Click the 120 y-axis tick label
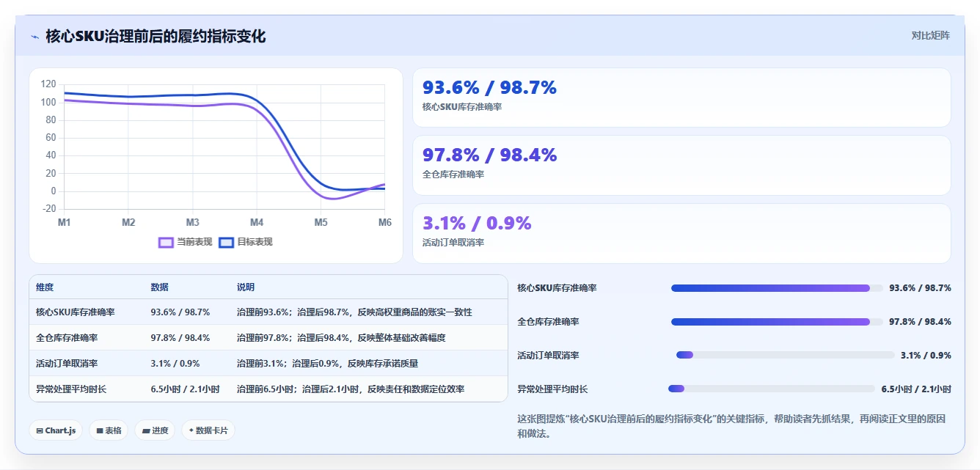The width and height of the screenshot is (980, 470). point(48,84)
